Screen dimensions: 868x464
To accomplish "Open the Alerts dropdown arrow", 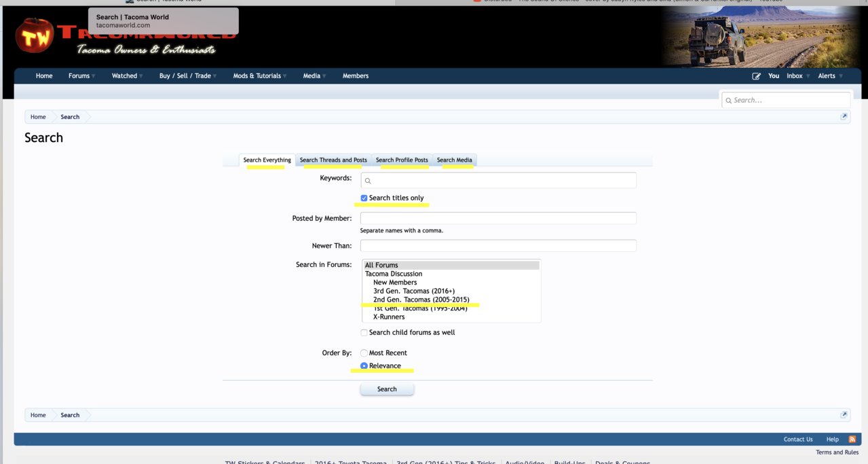I will [x=841, y=76].
